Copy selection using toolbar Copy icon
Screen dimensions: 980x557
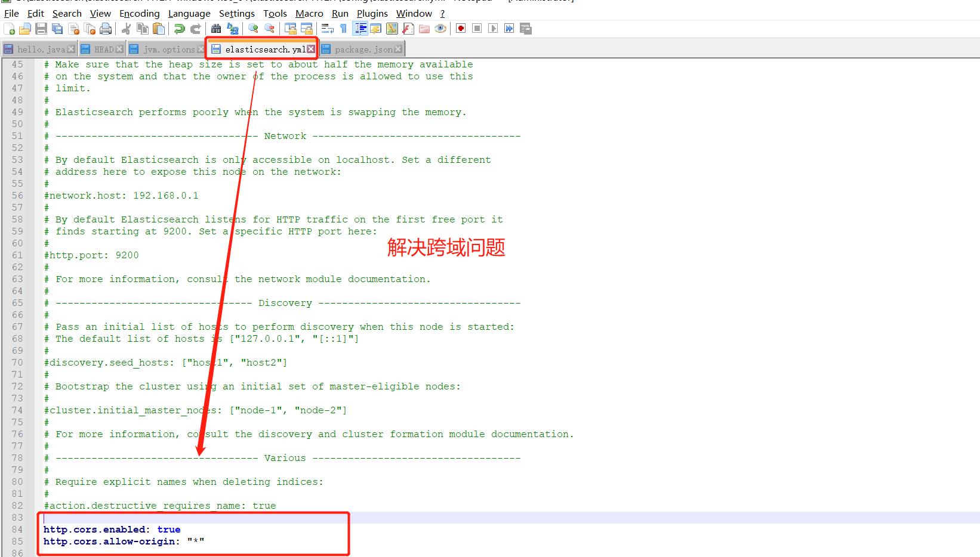142,29
